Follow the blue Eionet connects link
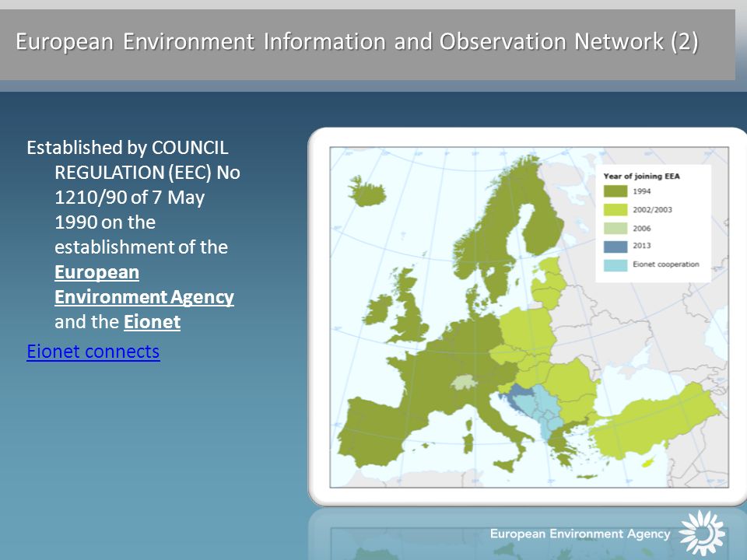 (93, 352)
